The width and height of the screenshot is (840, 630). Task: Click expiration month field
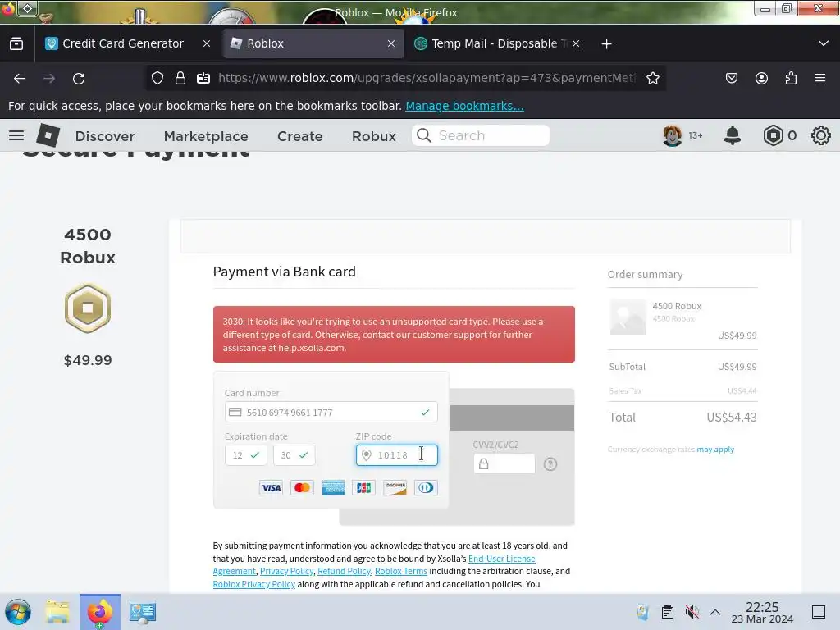click(x=246, y=455)
